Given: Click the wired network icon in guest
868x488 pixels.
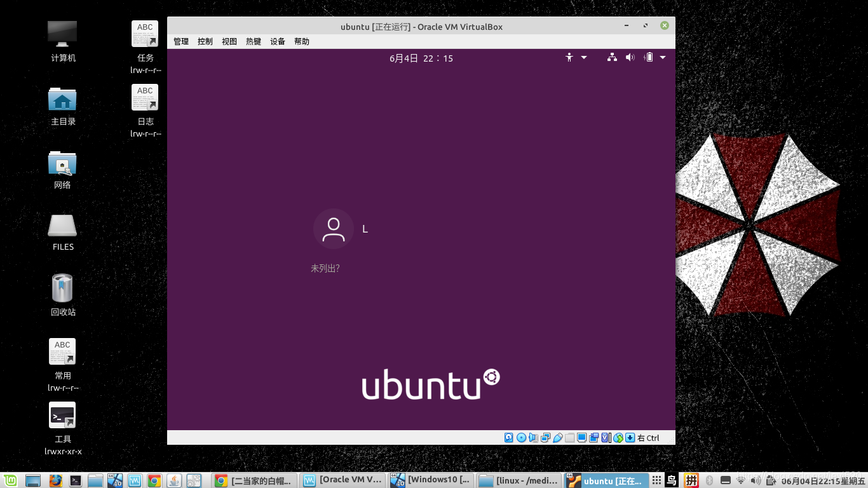Looking at the screenshot, I should click(x=612, y=58).
